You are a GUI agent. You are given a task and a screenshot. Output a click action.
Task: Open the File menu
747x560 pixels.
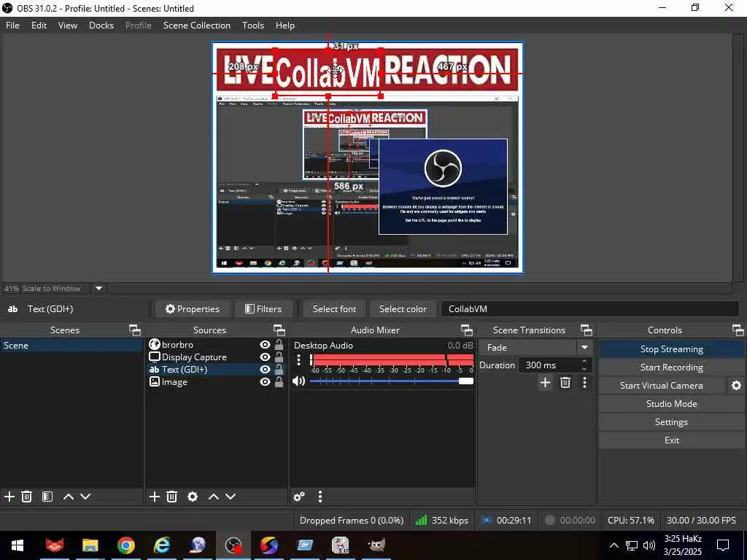(12, 26)
